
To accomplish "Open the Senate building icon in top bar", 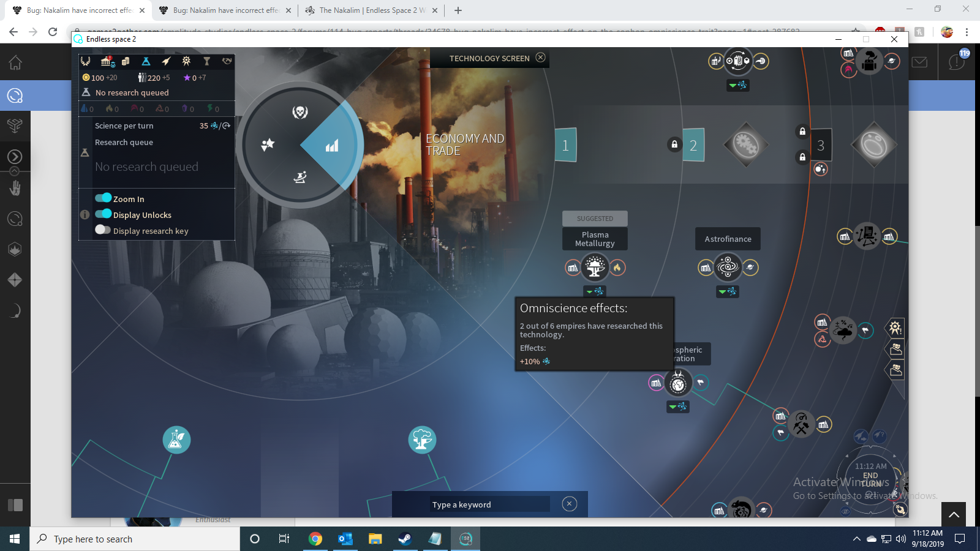I will click(x=107, y=61).
